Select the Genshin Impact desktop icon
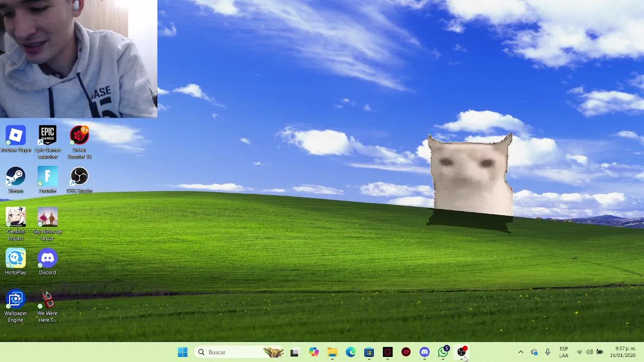 click(16, 224)
